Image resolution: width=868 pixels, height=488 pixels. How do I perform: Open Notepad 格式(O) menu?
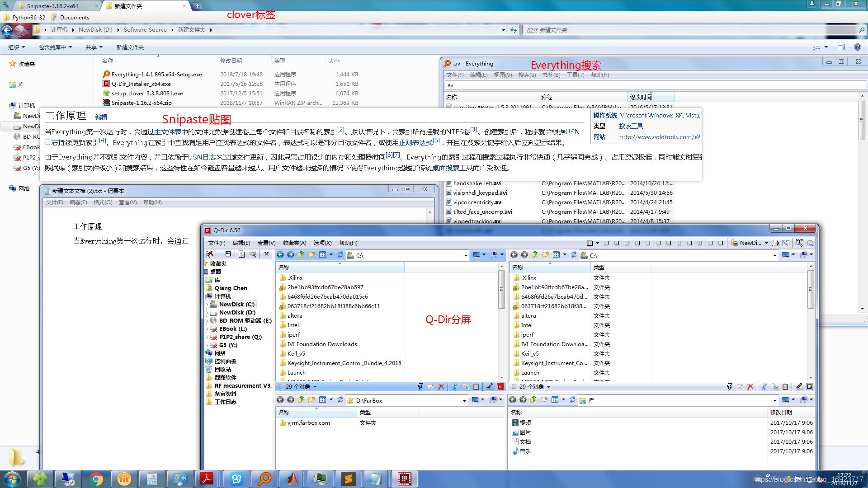103,202
